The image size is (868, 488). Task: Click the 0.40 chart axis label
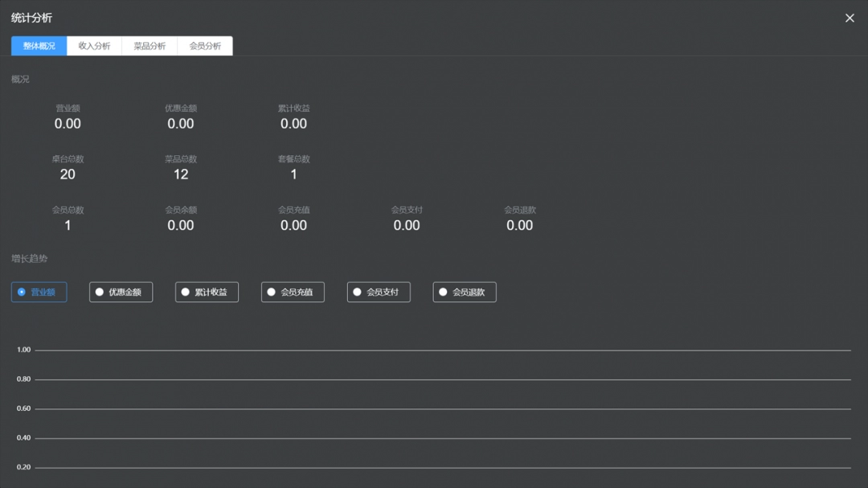pyautogui.click(x=24, y=437)
